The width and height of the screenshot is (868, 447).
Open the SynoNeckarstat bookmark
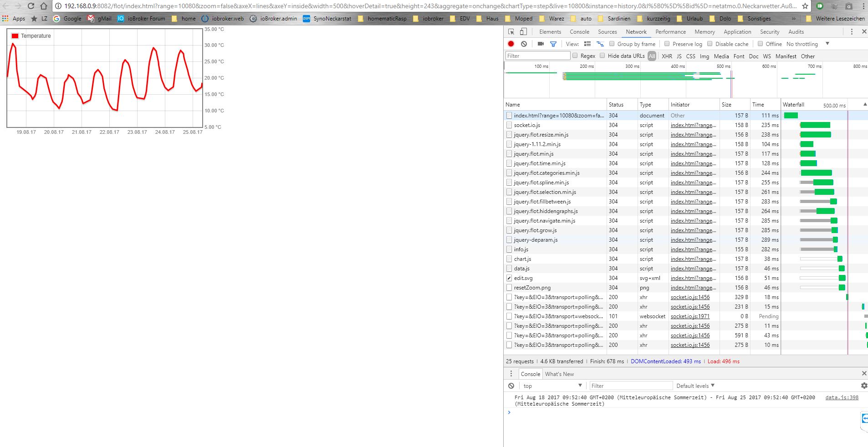pyautogui.click(x=327, y=19)
